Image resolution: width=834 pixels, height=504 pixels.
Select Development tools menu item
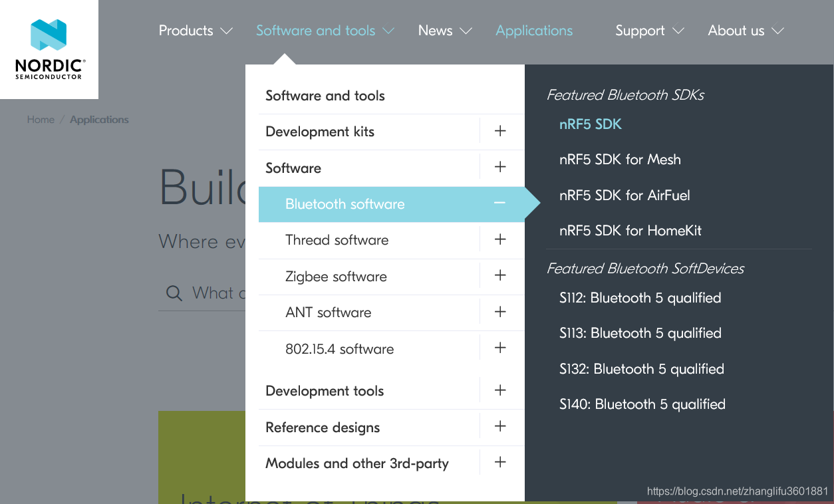325,391
